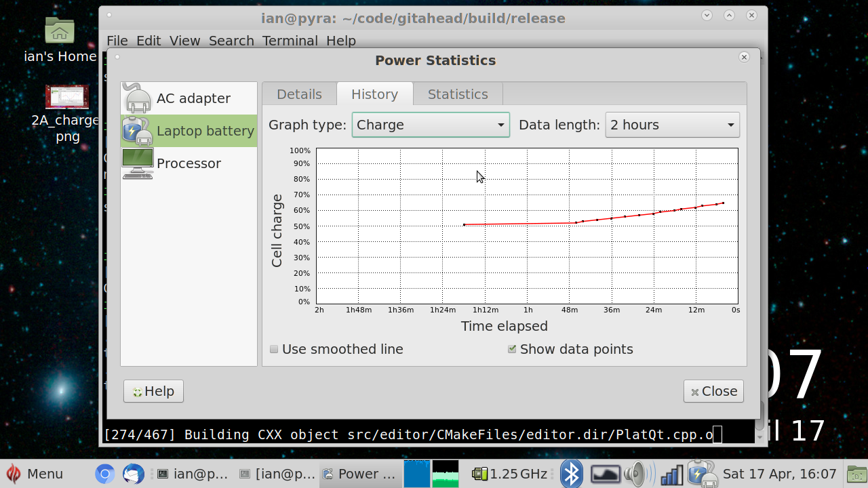868x488 pixels.
Task: Launch Chromium from the taskbar
Action: (104, 474)
